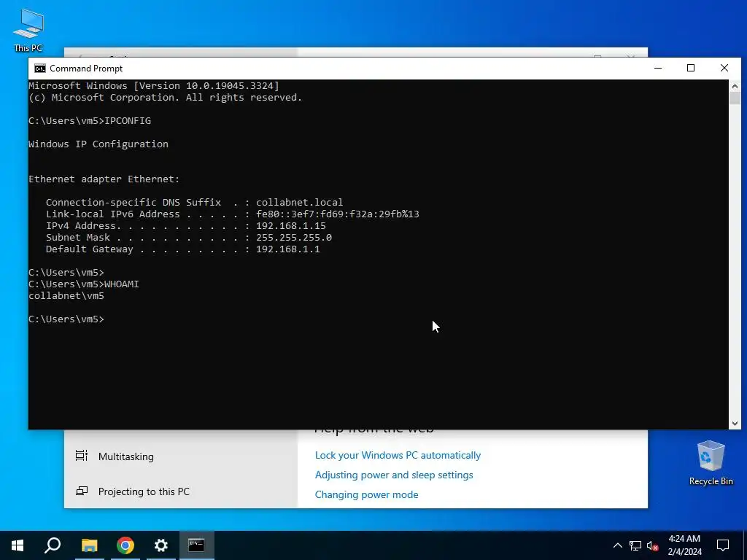Close the Command Prompt window
Viewport: 747px width, 560px height.
(x=724, y=68)
